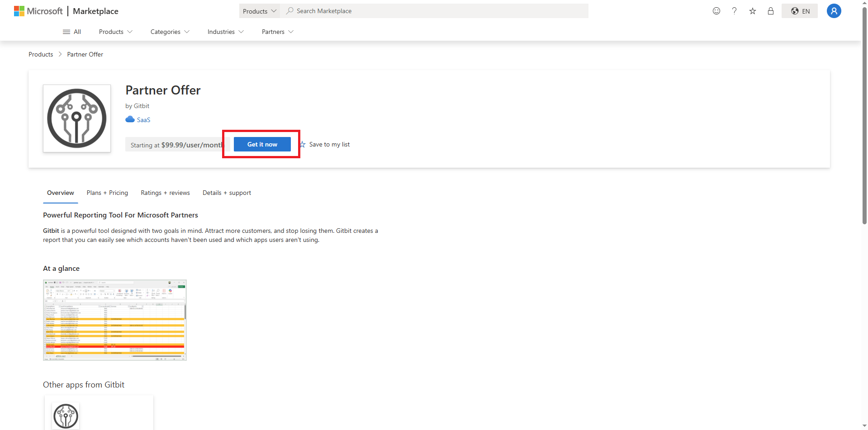Open the Products search scope dropdown
The width and height of the screenshot is (868, 430).
(x=259, y=11)
